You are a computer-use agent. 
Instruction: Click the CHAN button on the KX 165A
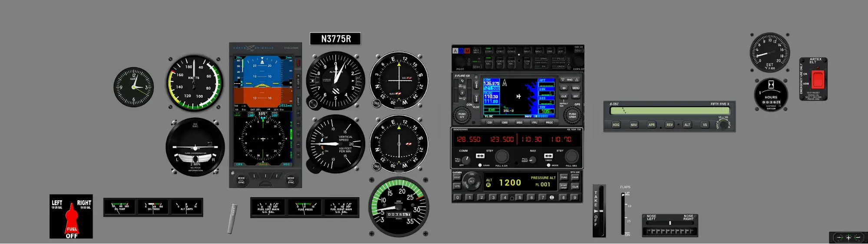[x=480, y=165]
